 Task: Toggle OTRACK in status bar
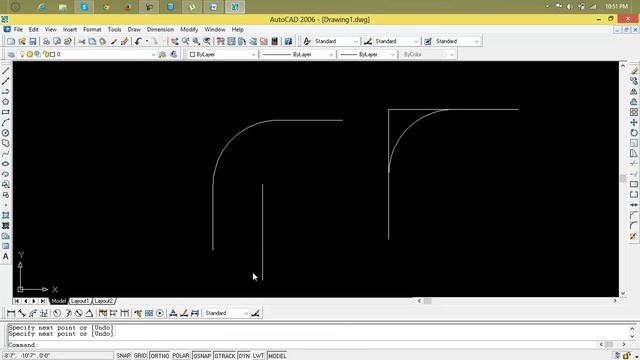pyautogui.click(x=224, y=356)
